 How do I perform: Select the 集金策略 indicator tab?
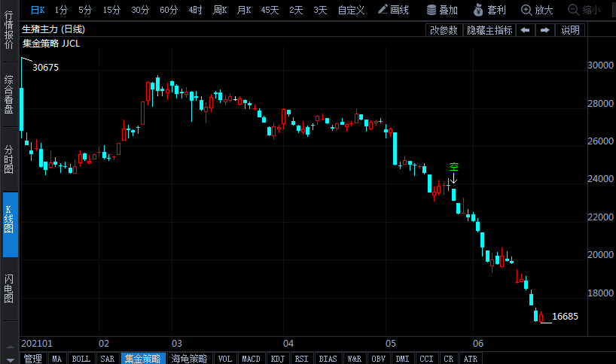(x=143, y=359)
